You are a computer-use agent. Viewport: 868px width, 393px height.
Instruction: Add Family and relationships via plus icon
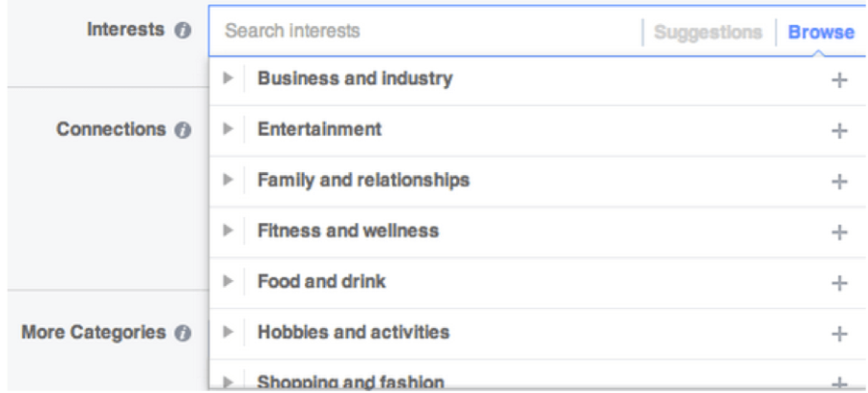pyautogui.click(x=839, y=182)
